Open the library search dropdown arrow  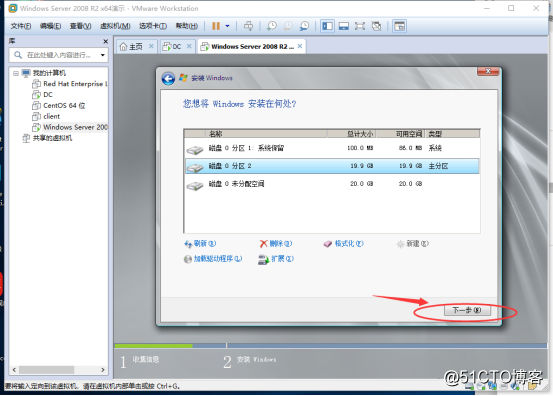(x=103, y=55)
